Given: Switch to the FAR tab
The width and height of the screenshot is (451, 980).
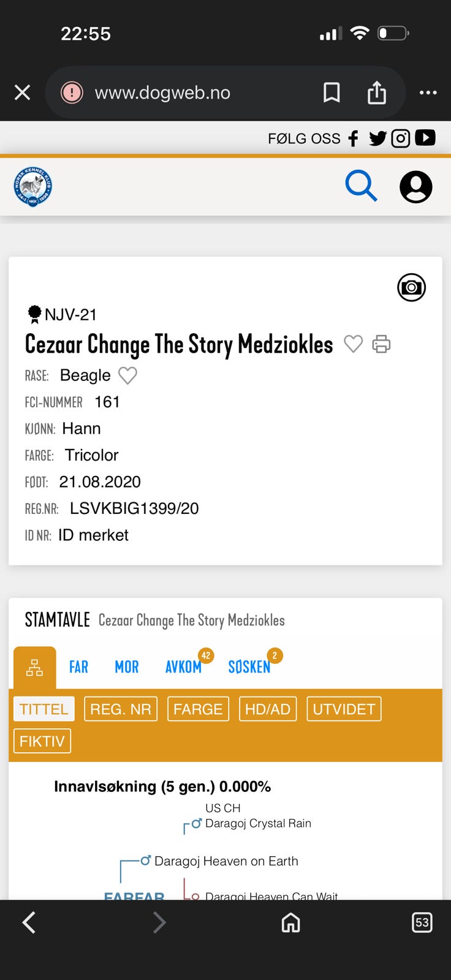Looking at the screenshot, I should [x=78, y=667].
